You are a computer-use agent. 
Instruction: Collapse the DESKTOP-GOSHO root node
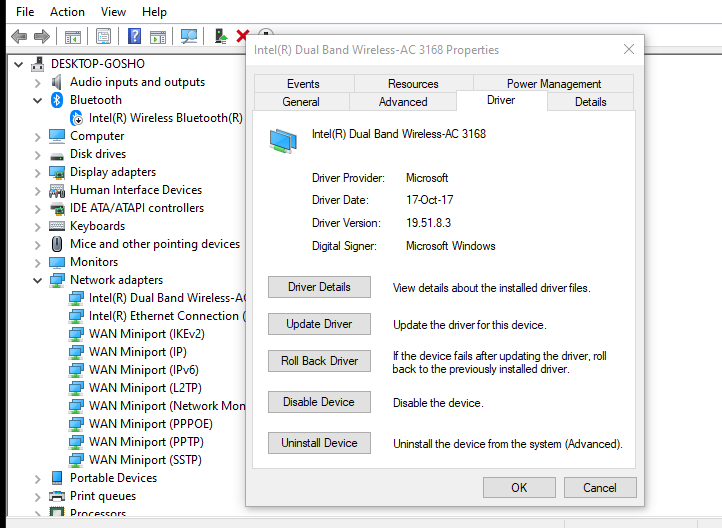tap(18, 64)
